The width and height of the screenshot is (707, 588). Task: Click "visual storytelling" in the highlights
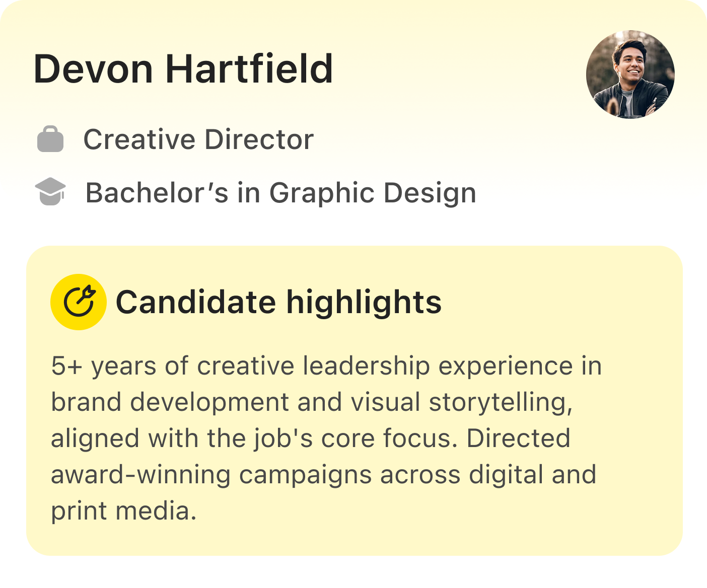click(x=461, y=402)
